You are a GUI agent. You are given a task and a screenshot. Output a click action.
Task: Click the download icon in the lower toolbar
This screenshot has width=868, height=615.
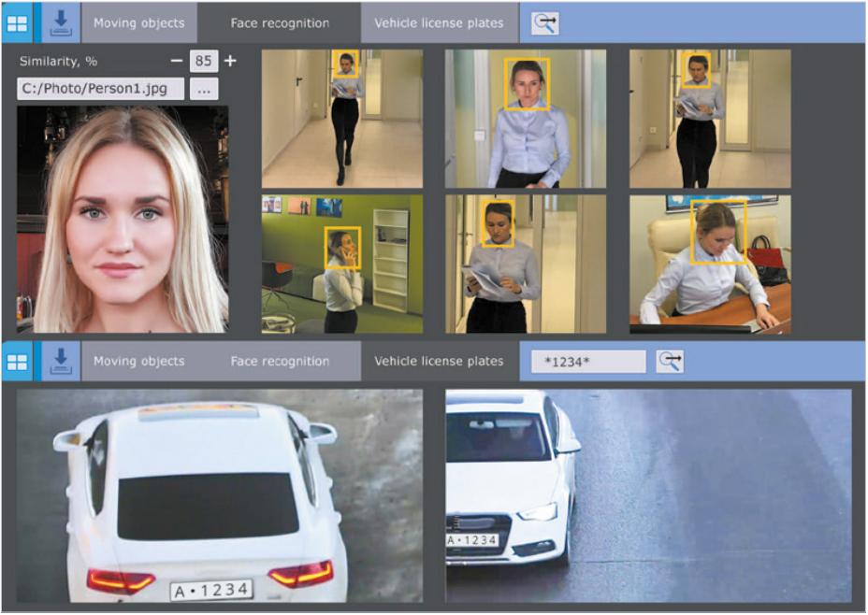coord(60,361)
